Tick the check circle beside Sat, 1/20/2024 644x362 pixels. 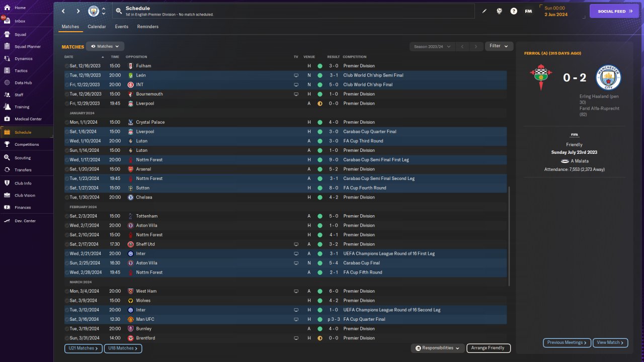(67, 169)
